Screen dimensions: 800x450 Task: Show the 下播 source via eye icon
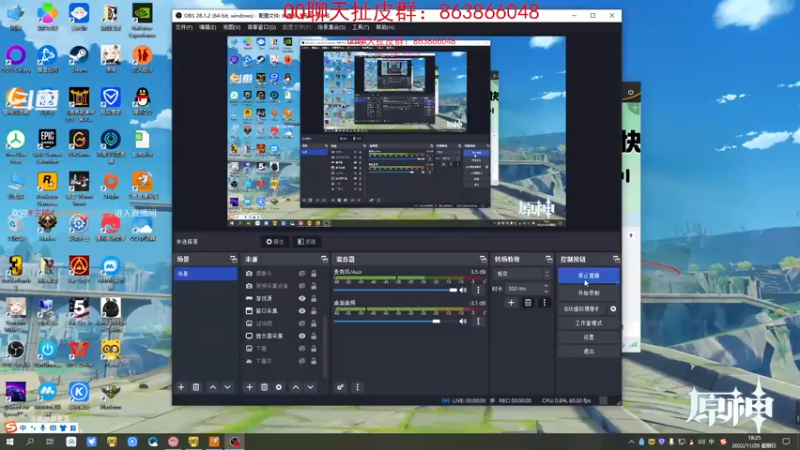pyautogui.click(x=302, y=348)
